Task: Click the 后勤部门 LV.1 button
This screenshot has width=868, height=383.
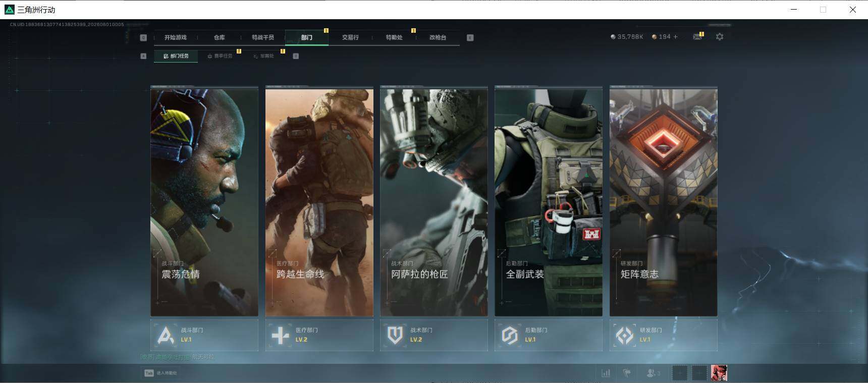Action: tap(549, 335)
